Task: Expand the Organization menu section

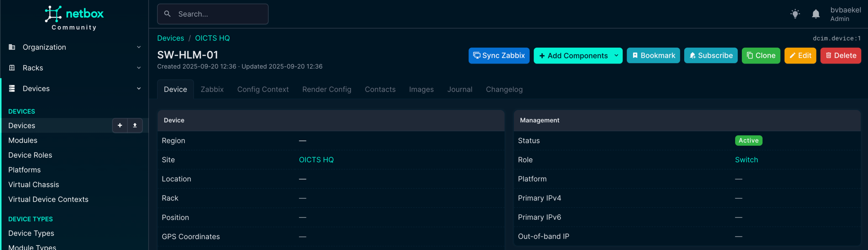Action: click(x=75, y=47)
